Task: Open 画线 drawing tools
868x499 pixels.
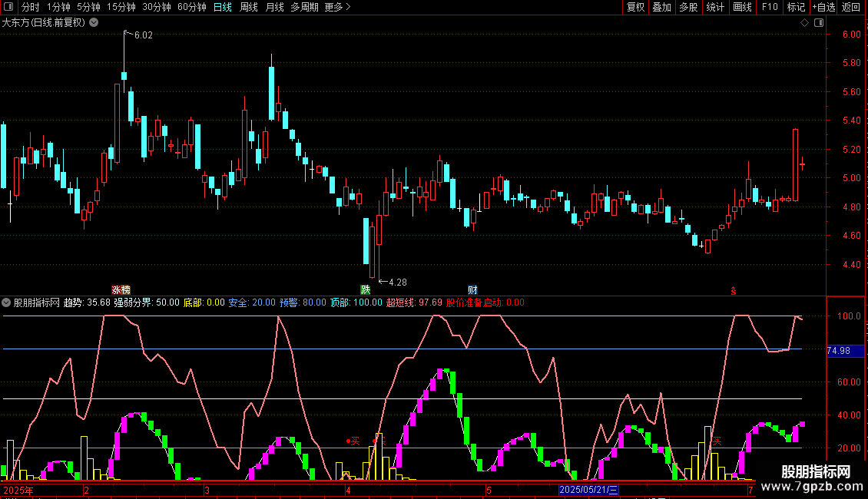Action: pyautogui.click(x=742, y=7)
